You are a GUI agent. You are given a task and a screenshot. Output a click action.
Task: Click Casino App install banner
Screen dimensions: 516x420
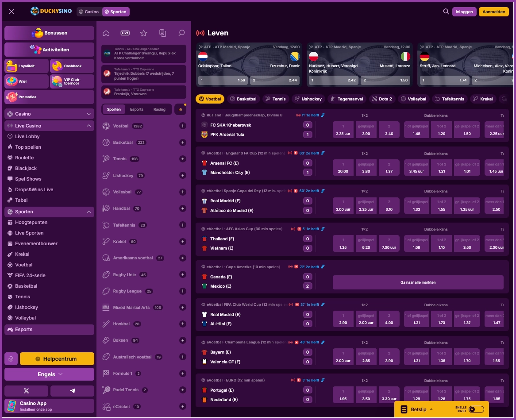(x=50, y=406)
